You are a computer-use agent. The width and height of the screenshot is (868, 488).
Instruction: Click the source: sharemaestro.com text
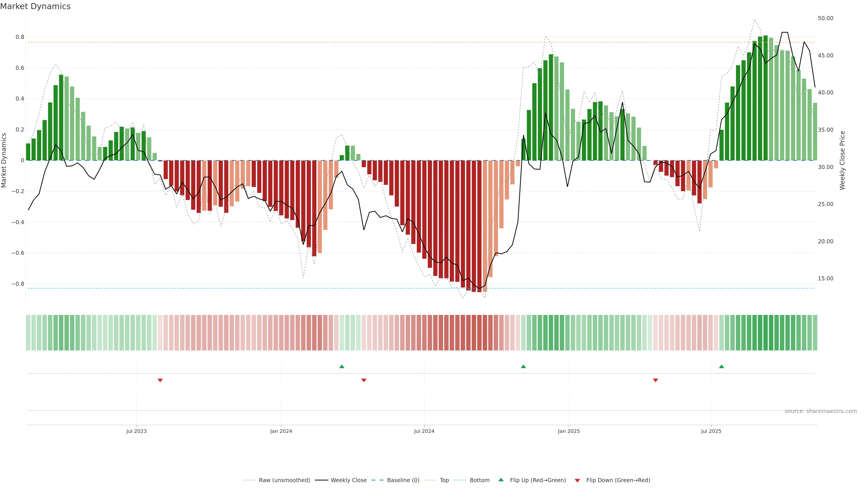tap(821, 411)
